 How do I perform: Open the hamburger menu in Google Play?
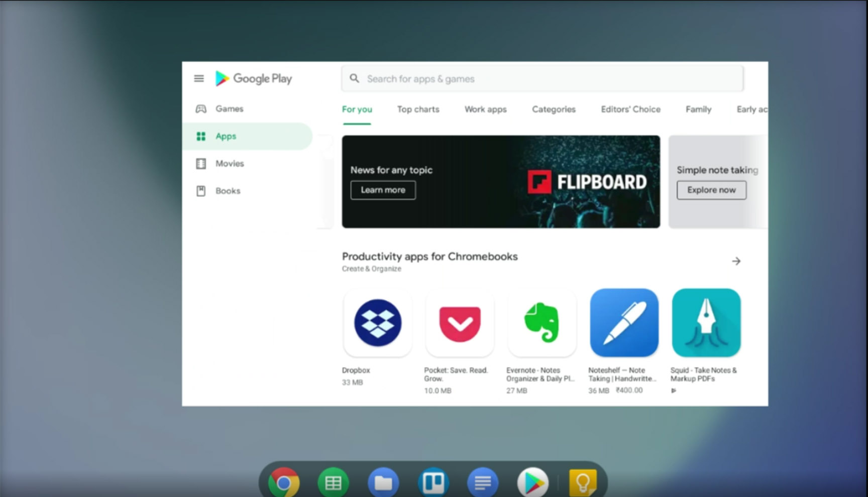click(199, 78)
